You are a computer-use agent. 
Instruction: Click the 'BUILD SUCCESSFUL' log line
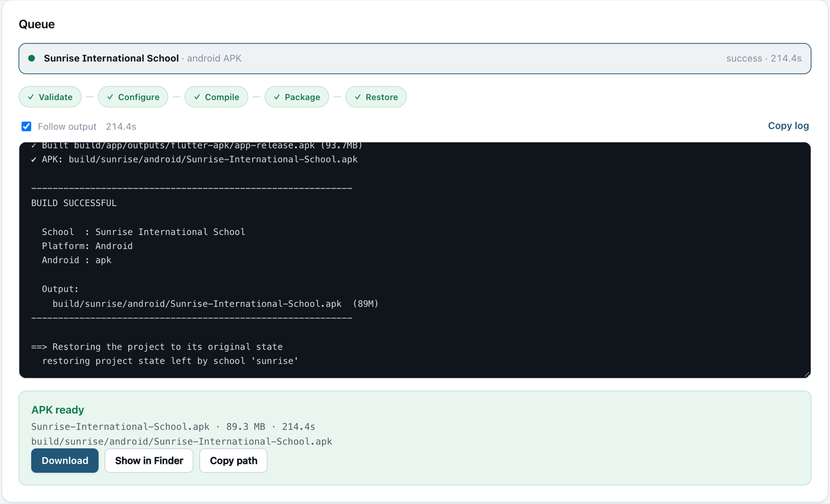pyautogui.click(x=74, y=203)
